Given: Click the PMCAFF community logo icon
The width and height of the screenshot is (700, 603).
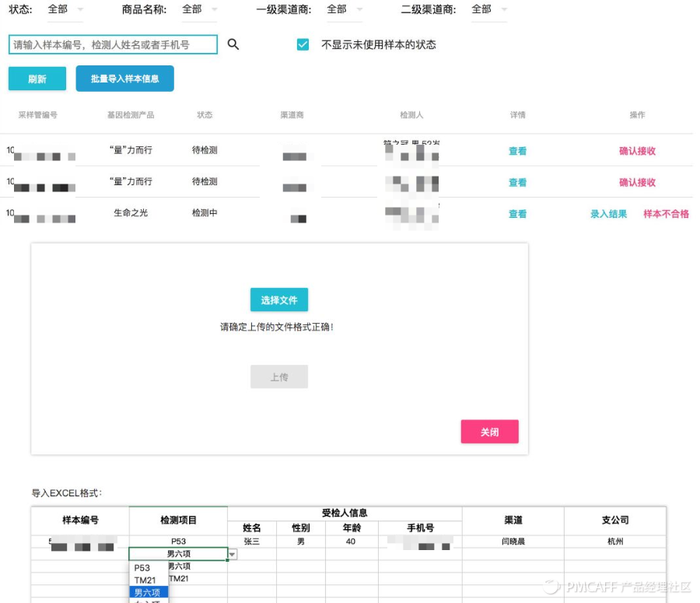Looking at the screenshot, I should coord(550,586).
